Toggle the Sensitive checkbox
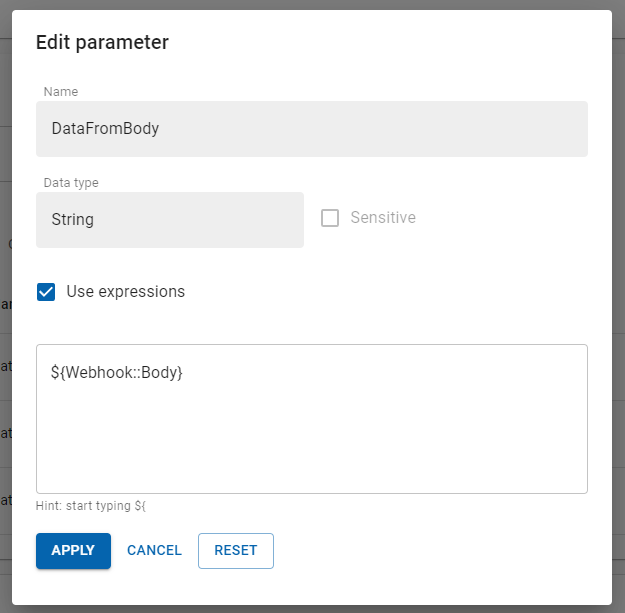 [x=330, y=218]
